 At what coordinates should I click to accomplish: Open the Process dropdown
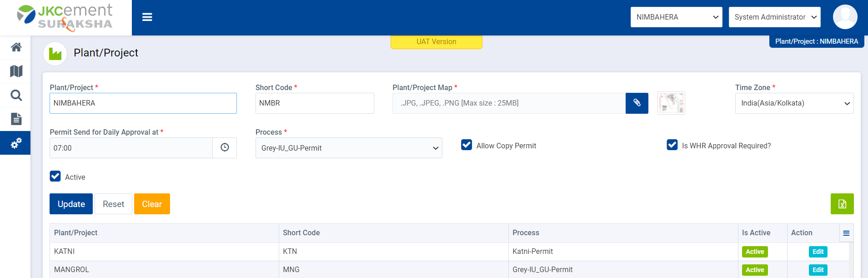[x=349, y=148]
